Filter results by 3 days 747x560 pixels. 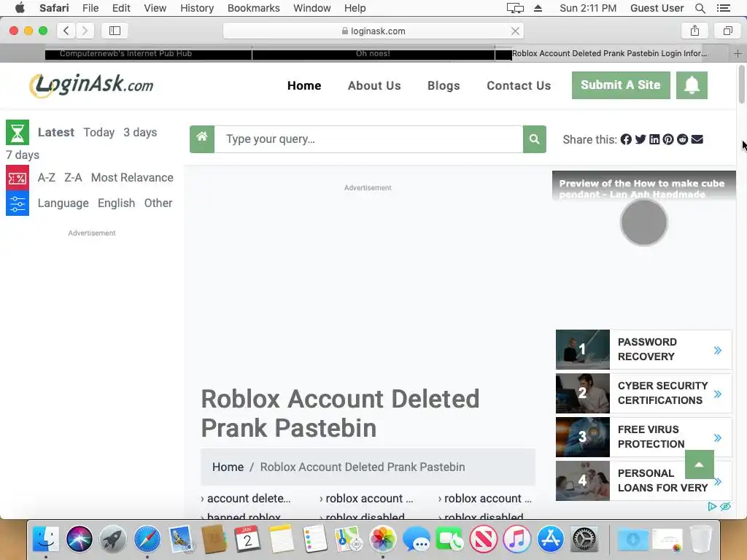coord(140,133)
